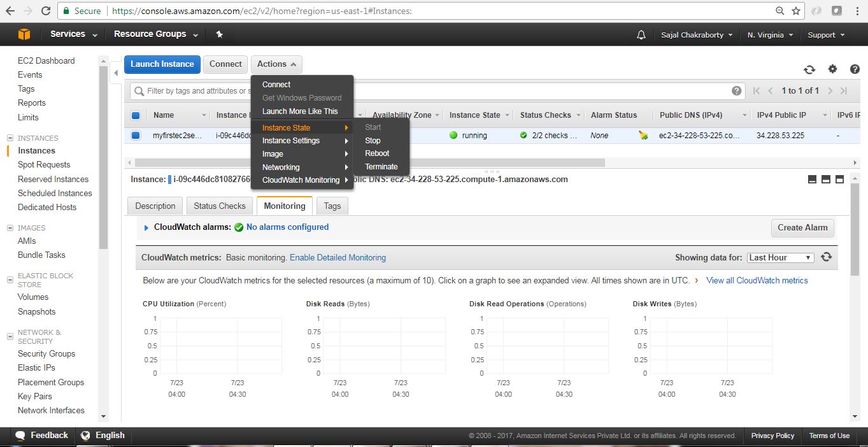Open the Last Hour dropdown
Image resolution: width=868 pixels, height=447 pixels.
pos(780,257)
